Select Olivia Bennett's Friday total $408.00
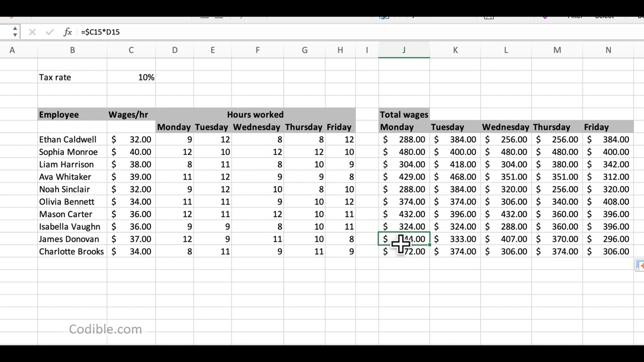 click(608, 202)
